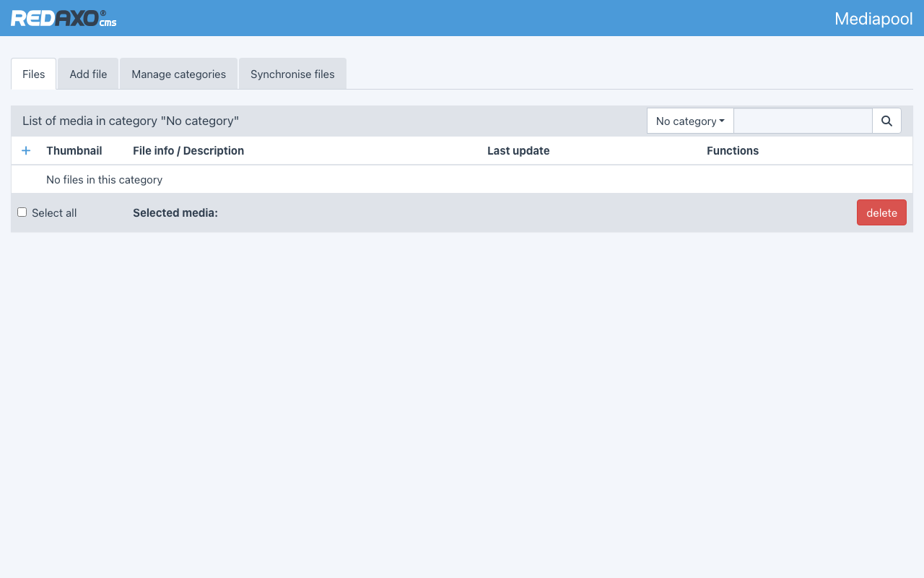Open the No category dropdown
This screenshot has width=924, height=578.
click(x=690, y=121)
